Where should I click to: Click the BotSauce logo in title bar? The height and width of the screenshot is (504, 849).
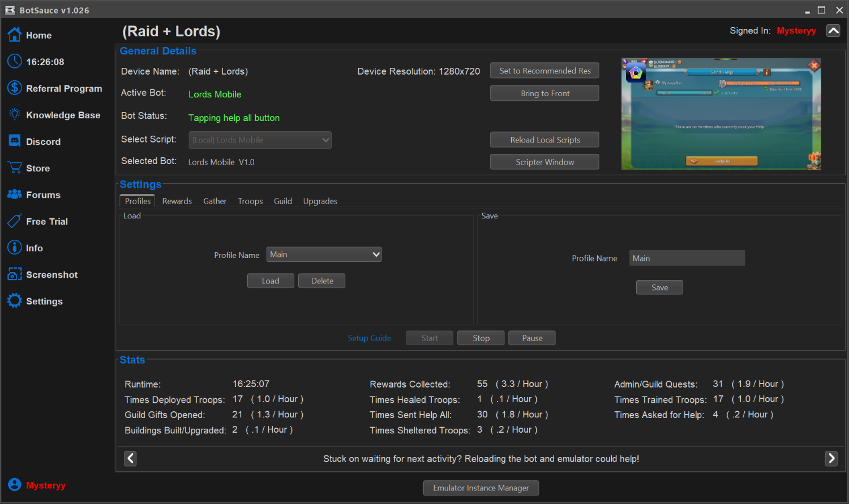pyautogui.click(x=10, y=10)
